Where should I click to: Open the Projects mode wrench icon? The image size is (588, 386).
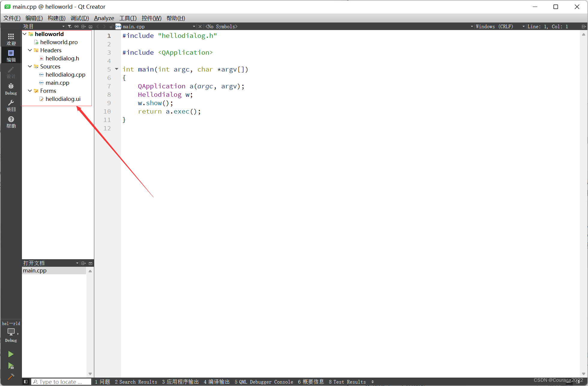pyautogui.click(x=11, y=105)
